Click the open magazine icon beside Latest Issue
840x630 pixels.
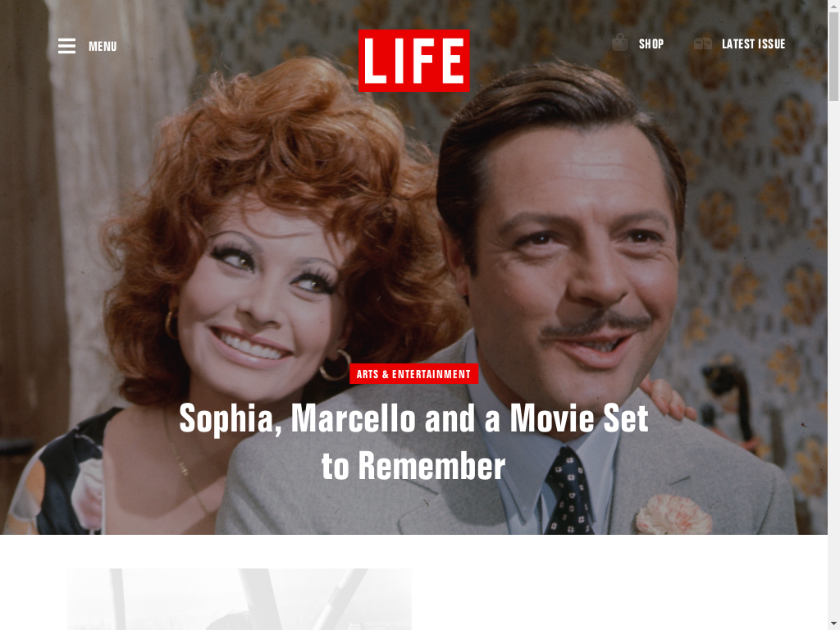703,43
